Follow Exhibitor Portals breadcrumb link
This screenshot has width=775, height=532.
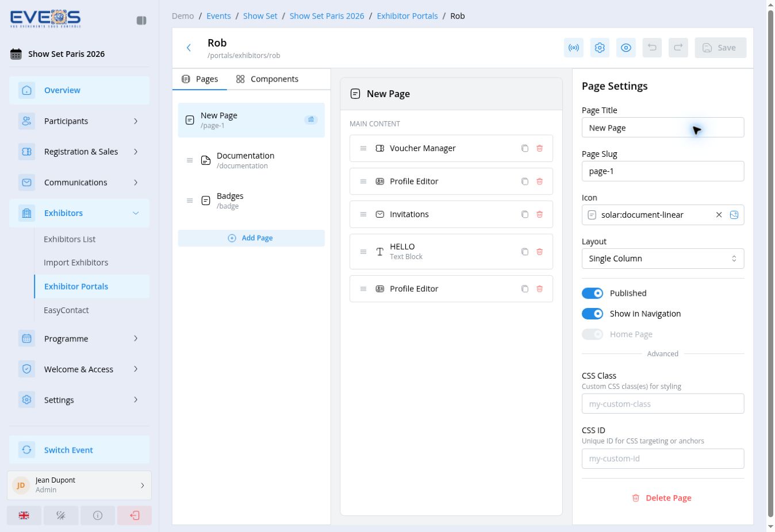point(407,16)
